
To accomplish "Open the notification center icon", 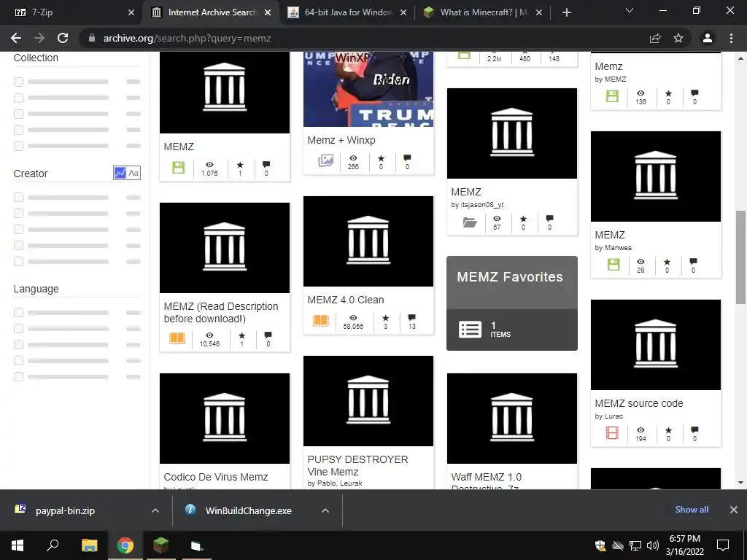I will point(723,545).
